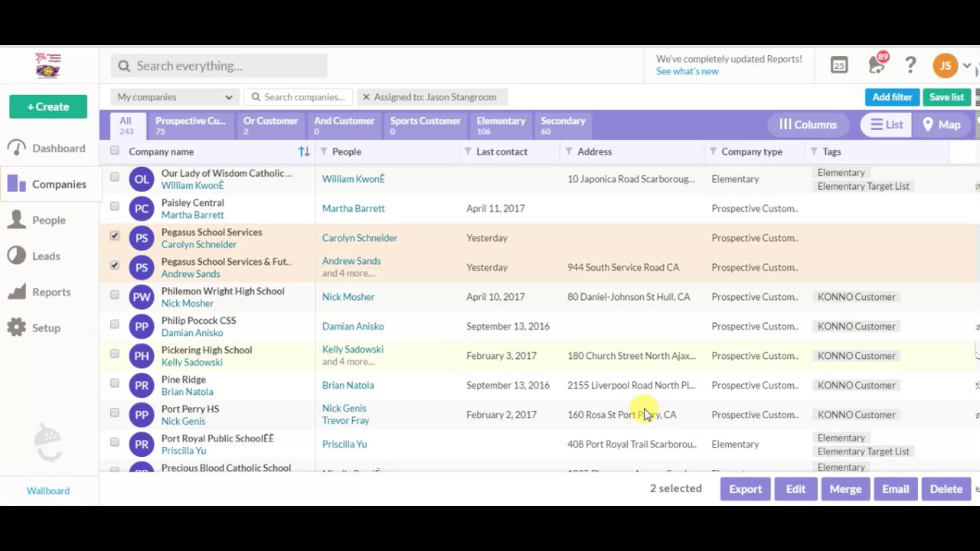The height and width of the screenshot is (551, 980).
Task: Remove the Assigned to Jason Stangroom filter
Action: coord(366,97)
